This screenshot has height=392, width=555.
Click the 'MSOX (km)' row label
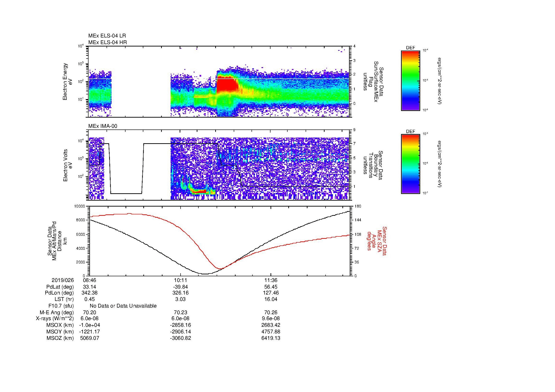coord(60,325)
